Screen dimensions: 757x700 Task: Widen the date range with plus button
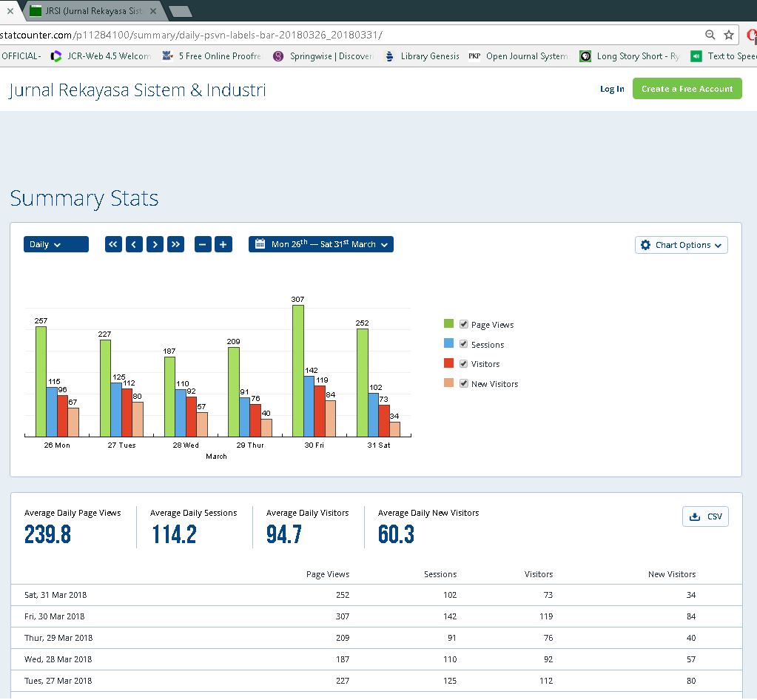[223, 244]
